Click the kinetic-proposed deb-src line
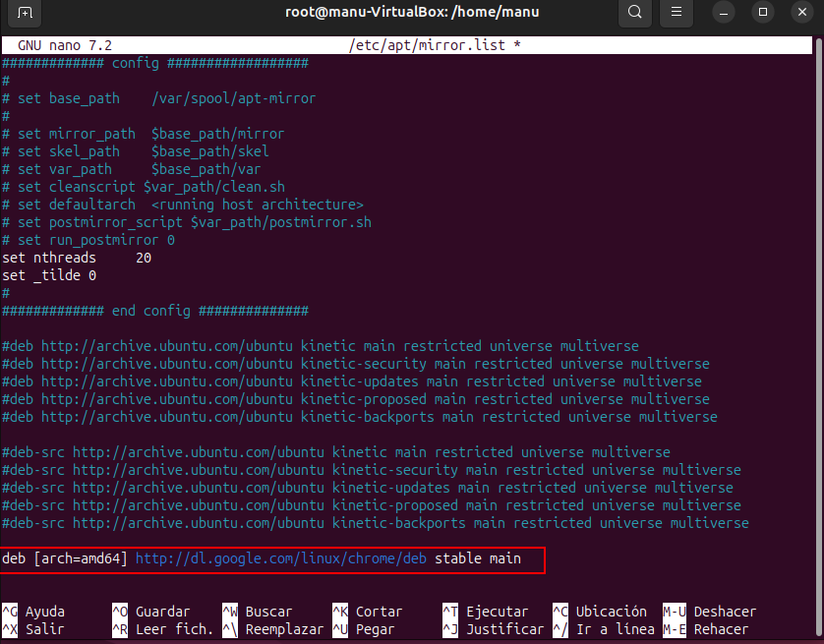 374,505
